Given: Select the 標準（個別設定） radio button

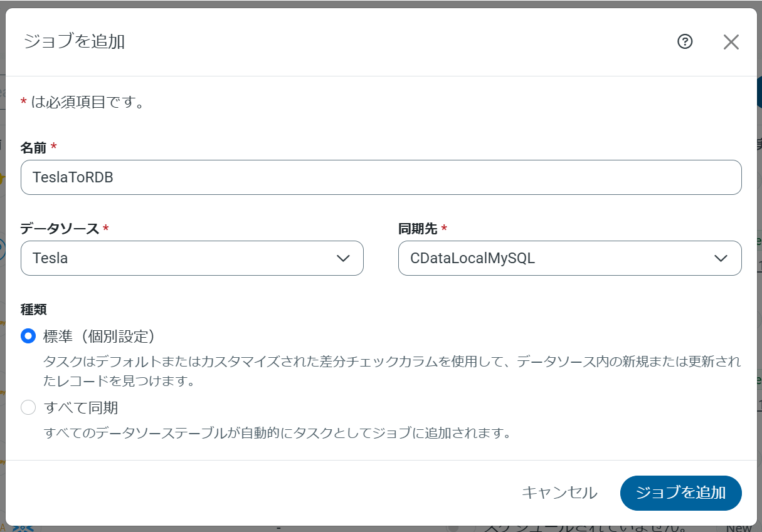Looking at the screenshot, I should point(28,336).
